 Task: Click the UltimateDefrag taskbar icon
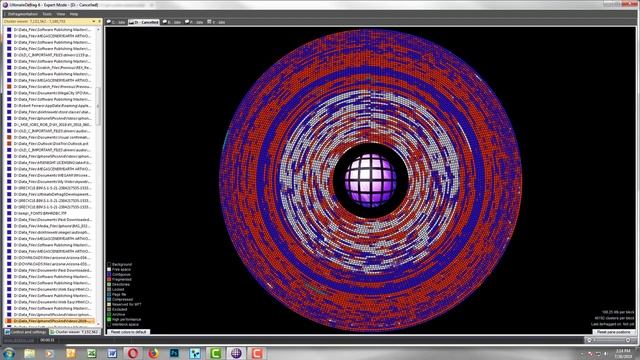point(236,353)
